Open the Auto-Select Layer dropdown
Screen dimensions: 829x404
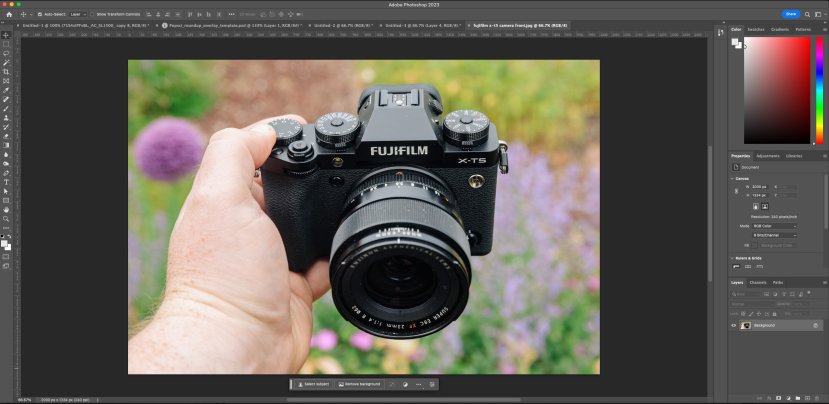pyautogui.click(x=75, y=14)
